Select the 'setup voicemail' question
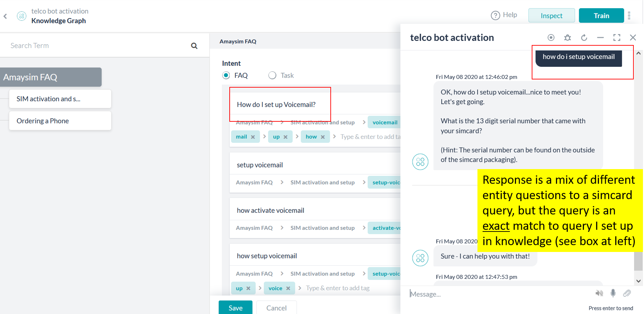 pyautogui.click(x=260, y=165)
